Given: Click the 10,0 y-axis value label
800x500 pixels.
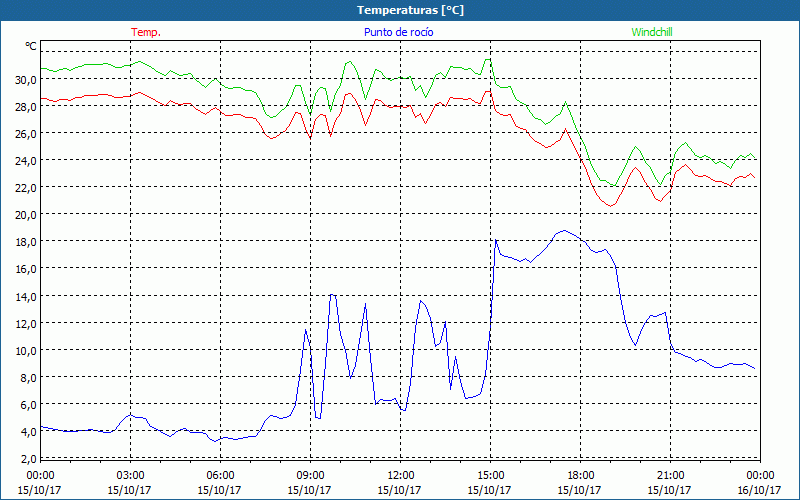Looking at the screenshot, I should (x=25, y=350).
